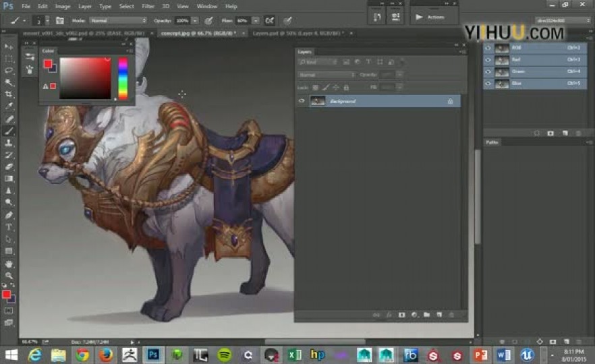Select the Move tool
The width and height of the screenshot is (595, 364).
click(8, 47)
